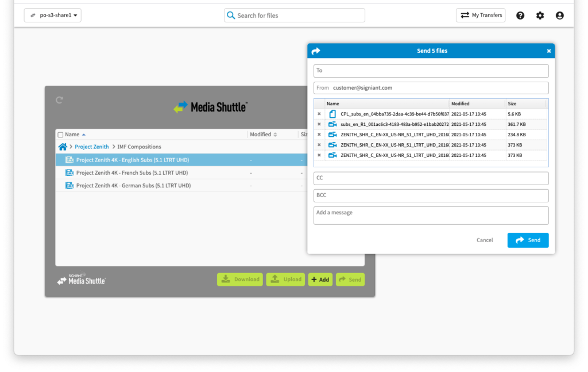This screenshot has height=372, width=588.
Task: Open the user account icon
Action: tap(559, 16)
